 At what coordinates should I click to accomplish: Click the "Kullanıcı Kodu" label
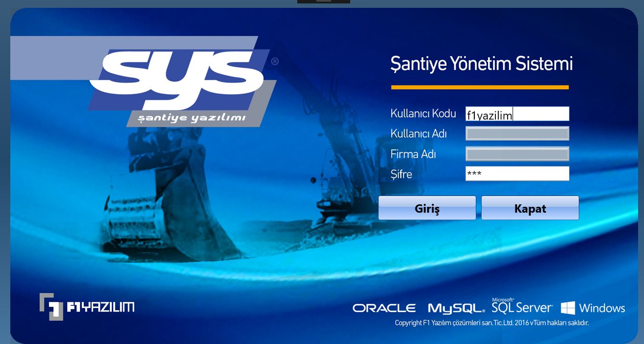[423, 113]
